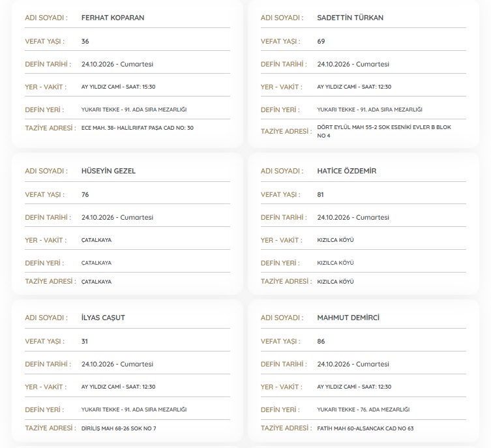
Task: Click address 'DİRİLİŞ MAH 68-26 SOK NO 7'
Action: (119, 428)
